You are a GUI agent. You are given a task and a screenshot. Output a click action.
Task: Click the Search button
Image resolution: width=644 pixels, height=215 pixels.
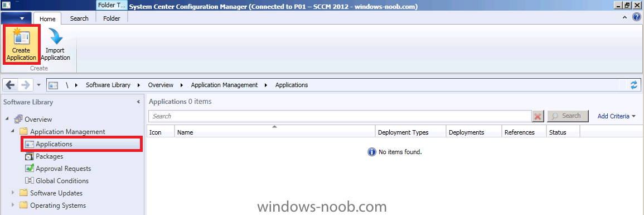point(568,116)
